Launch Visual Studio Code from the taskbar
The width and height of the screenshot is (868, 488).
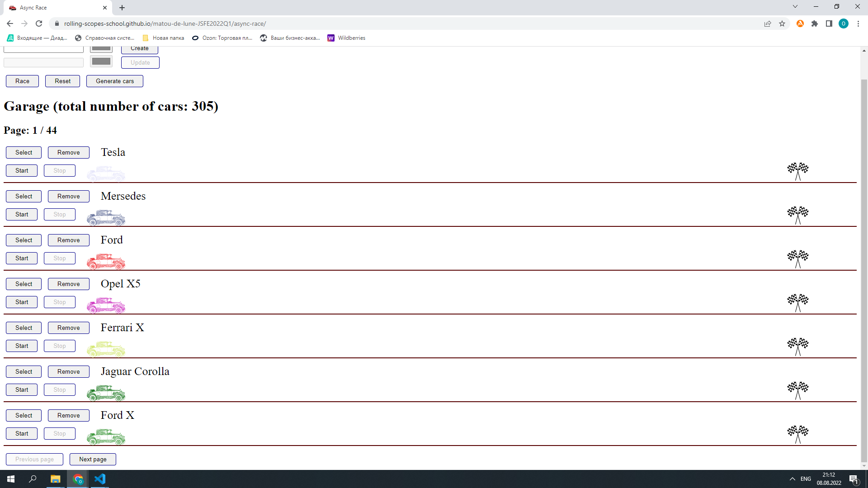point(100,479)
